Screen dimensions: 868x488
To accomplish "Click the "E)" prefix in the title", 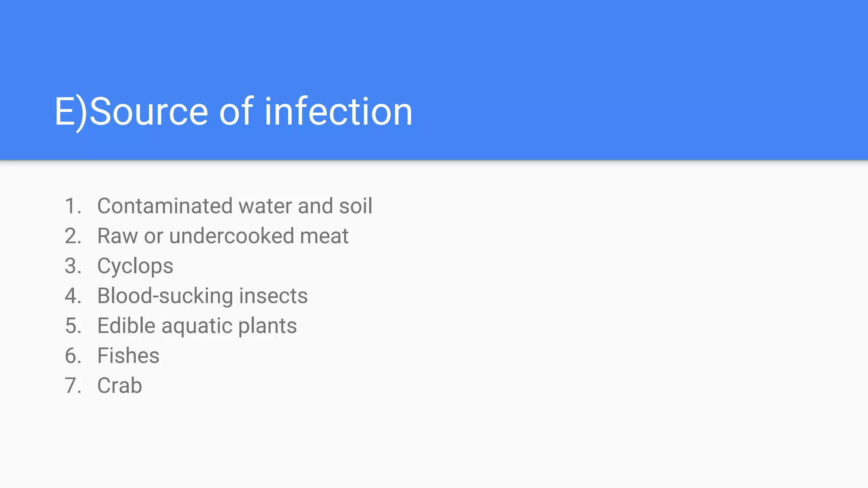I will coord(70,111).
